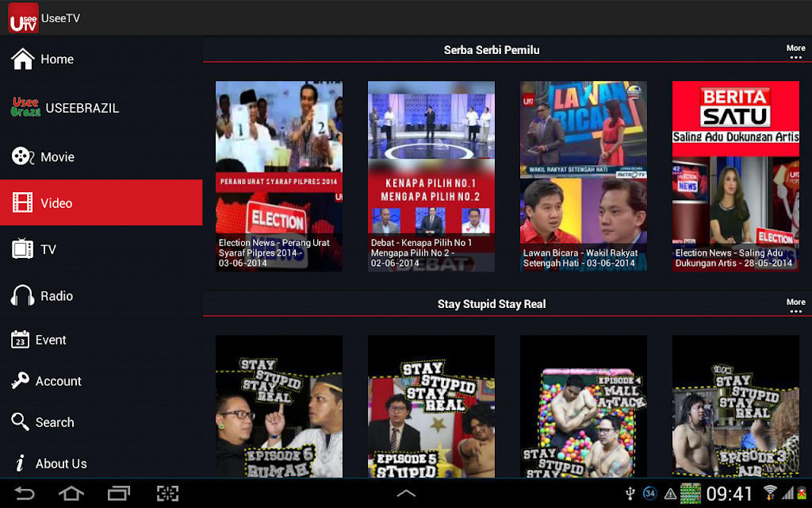Play Debat Kenapa Pilih No 1 video
812x508 pixels.
[431, 176]
